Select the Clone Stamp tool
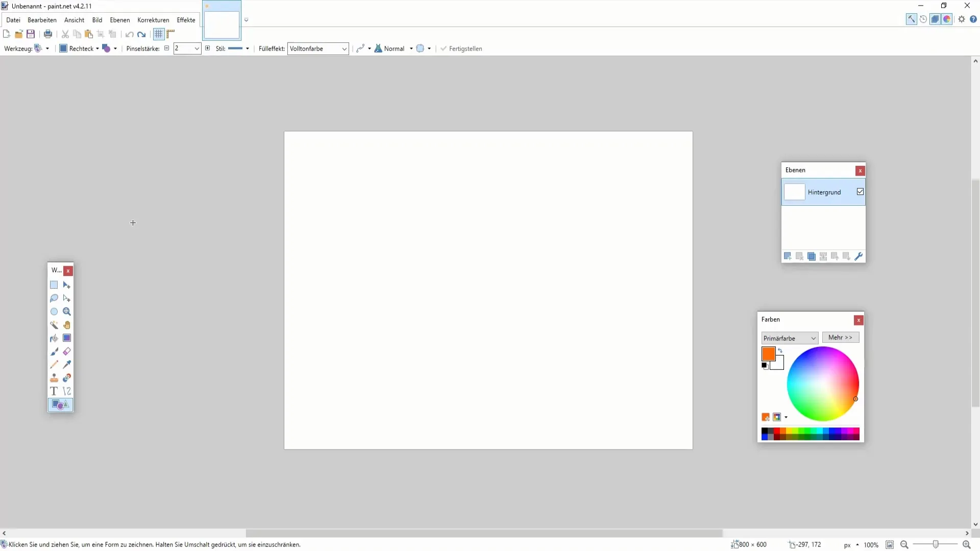980x551 pixels. [x=54, y=378]
